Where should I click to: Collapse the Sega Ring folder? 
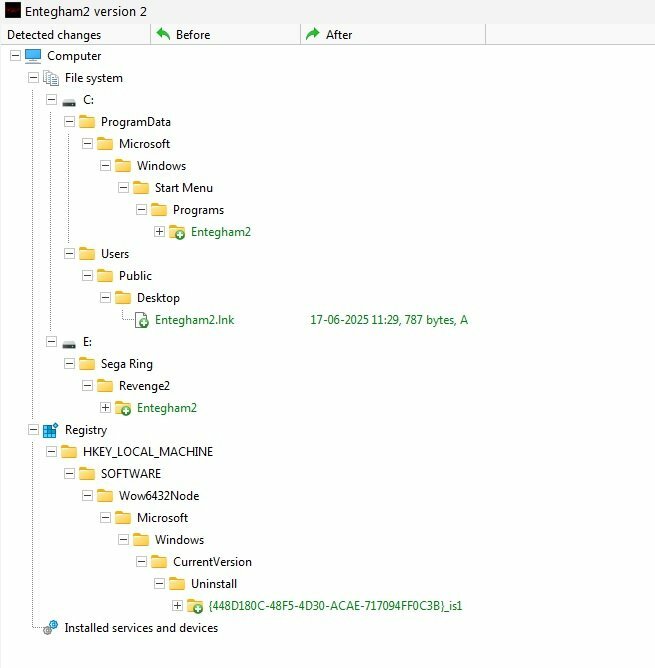pyautogui.click(x=69, y=363)
